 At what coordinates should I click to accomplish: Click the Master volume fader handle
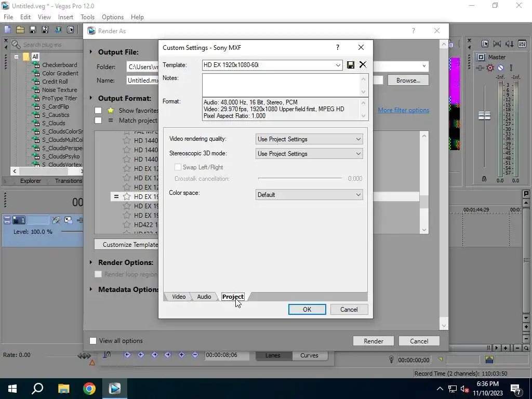click(484, 116)
